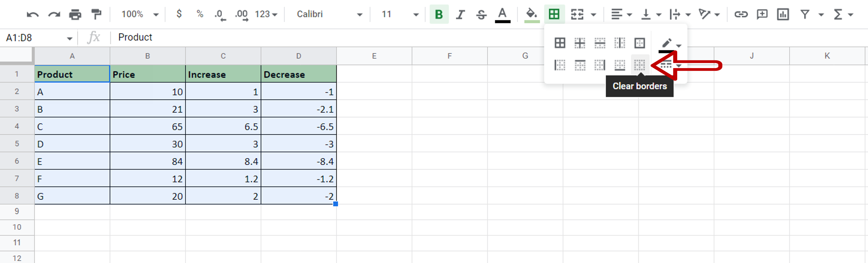The image size is (868, 263).
Task: Open the zoom 100% dropdown
Action: [x=140, y=14]
